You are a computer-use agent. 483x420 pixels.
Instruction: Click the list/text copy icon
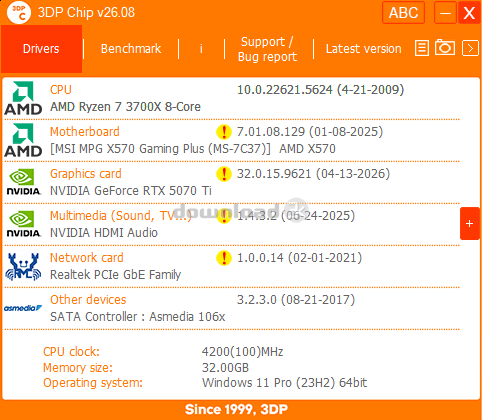(x=422, y=48)
